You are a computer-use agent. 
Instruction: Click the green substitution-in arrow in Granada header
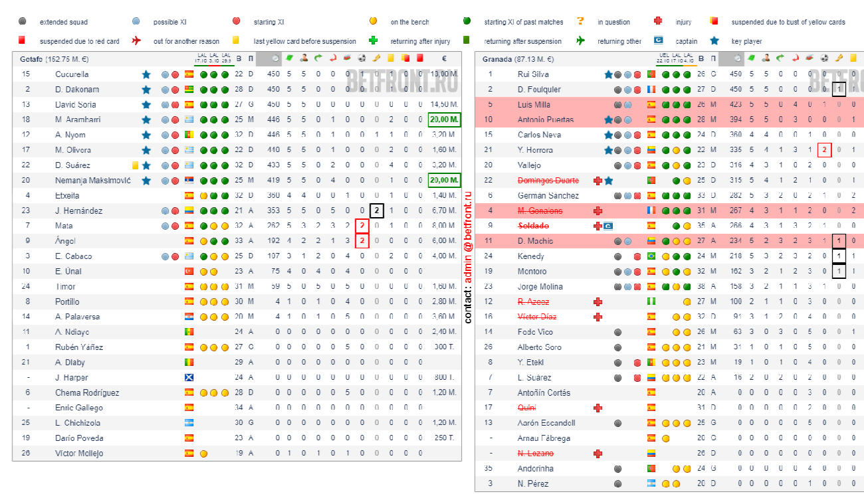click(781, 58)
